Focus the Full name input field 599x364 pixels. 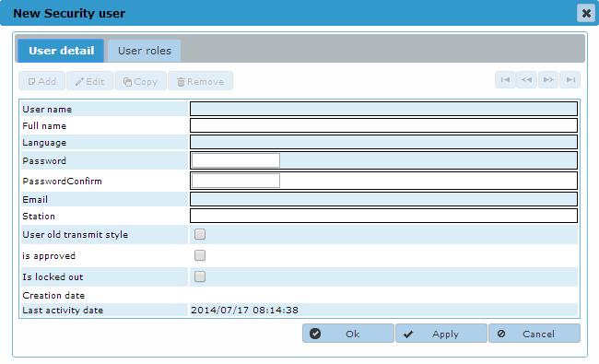pyautogui.click(x=383, y=125)
